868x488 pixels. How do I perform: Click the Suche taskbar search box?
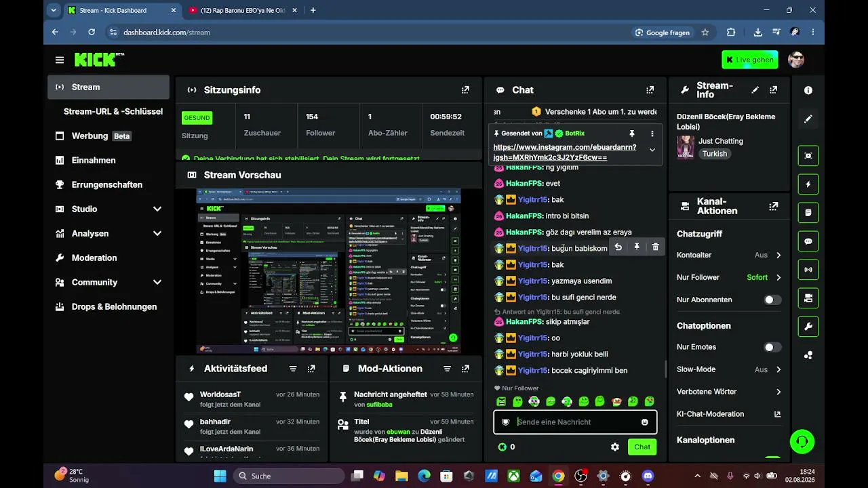coord(290,476)
